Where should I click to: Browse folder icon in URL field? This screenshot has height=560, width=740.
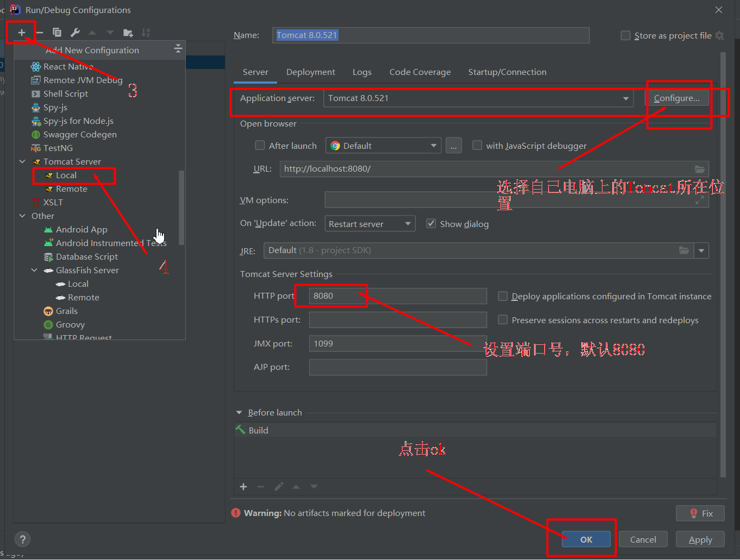pos(700,169)
